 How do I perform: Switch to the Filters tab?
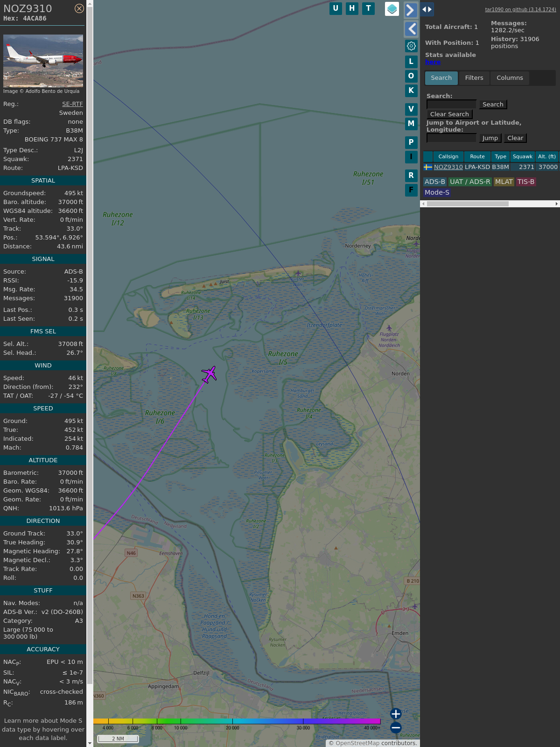[474, 78]
